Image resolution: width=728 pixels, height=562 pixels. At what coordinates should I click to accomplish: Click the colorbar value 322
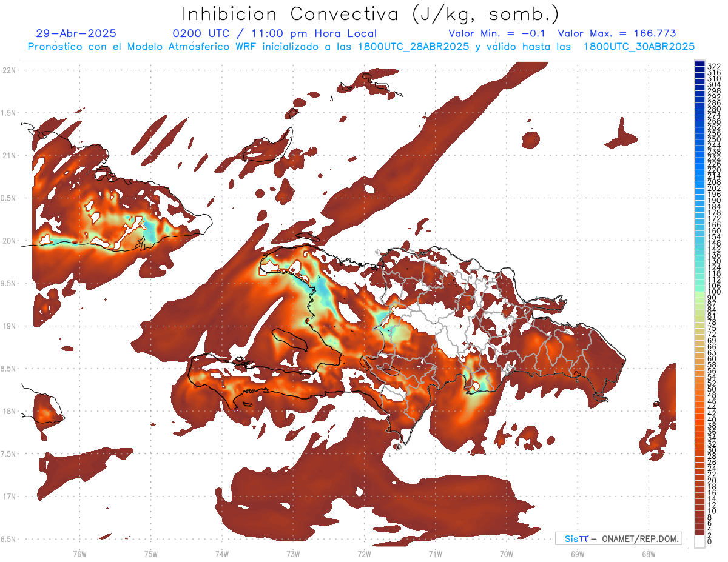point(713,66)
